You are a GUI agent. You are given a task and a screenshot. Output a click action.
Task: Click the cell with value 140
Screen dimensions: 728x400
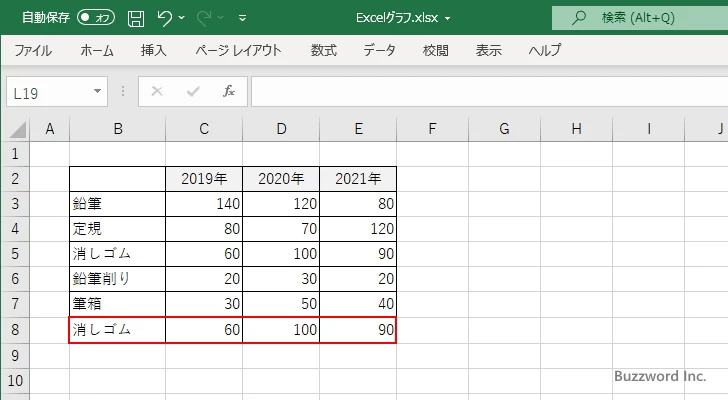point(204,204)
